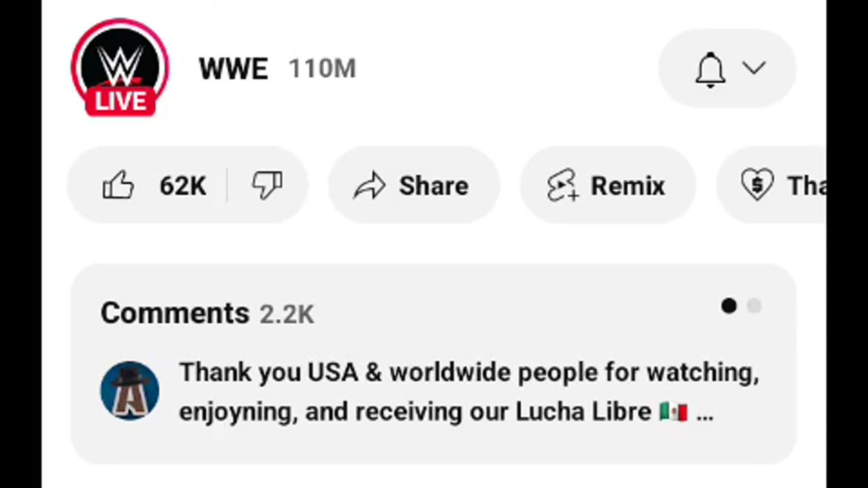Tap the top commenter's profile picture

[x=130, y=391]
